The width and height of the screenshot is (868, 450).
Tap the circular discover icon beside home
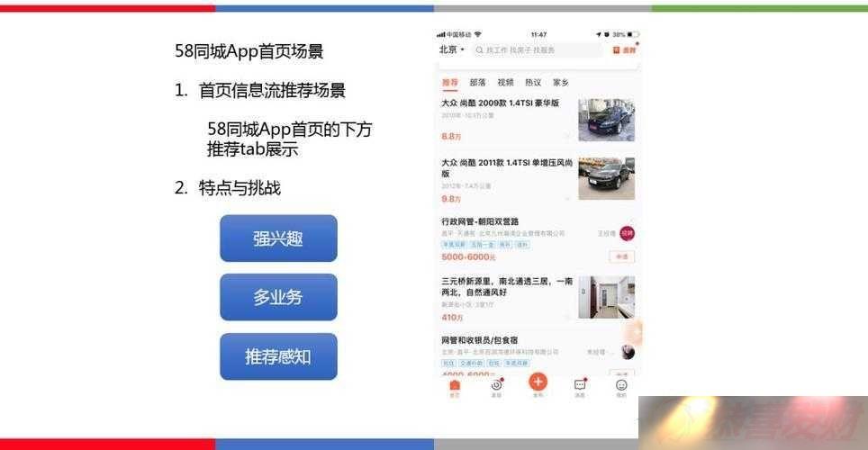click(496, 385)
